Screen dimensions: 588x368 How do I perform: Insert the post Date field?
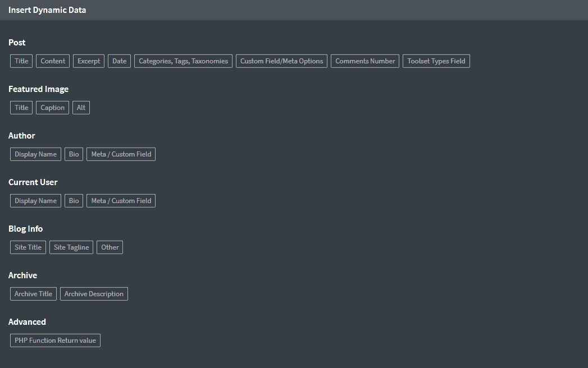[x=119, y=61]
